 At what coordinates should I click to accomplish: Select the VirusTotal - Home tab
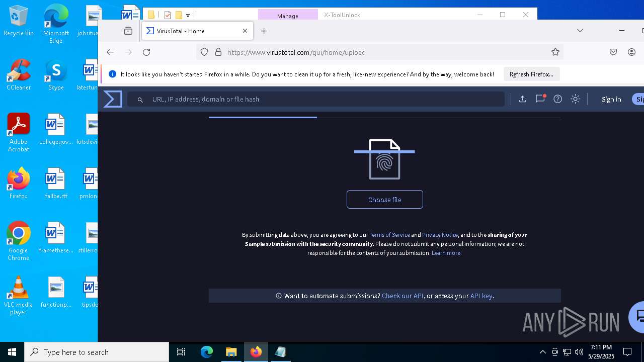(197, 31)
